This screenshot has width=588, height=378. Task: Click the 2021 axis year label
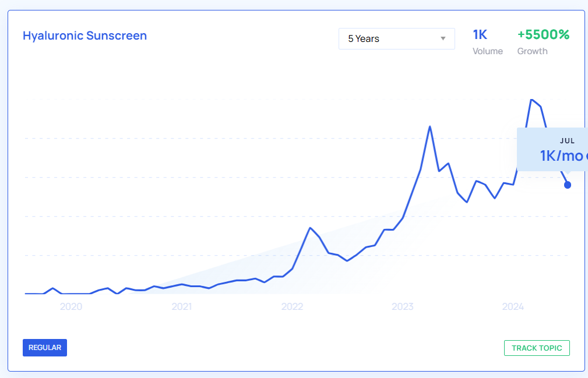(x=182, y=307)
